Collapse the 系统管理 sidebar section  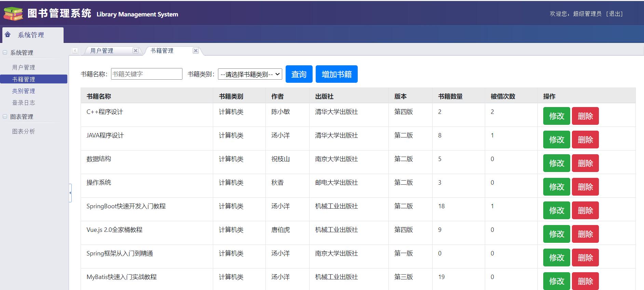(5, 53)
